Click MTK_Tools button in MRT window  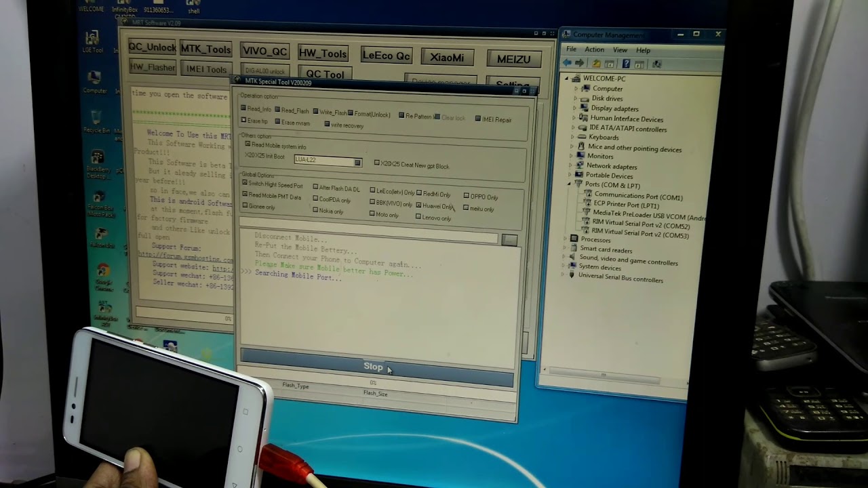coord(205,49)
